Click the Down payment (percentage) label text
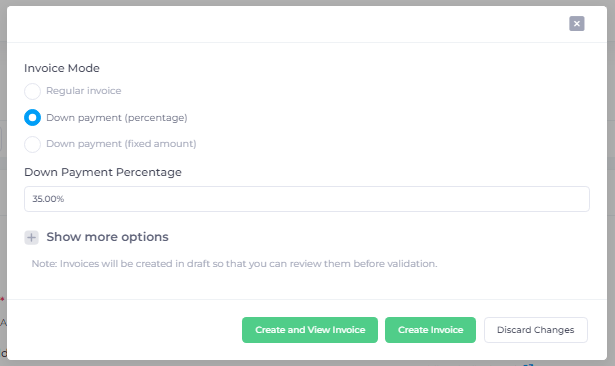Image resolution: width=615 pixels, height=366 pixels. [x=117, y=118]
